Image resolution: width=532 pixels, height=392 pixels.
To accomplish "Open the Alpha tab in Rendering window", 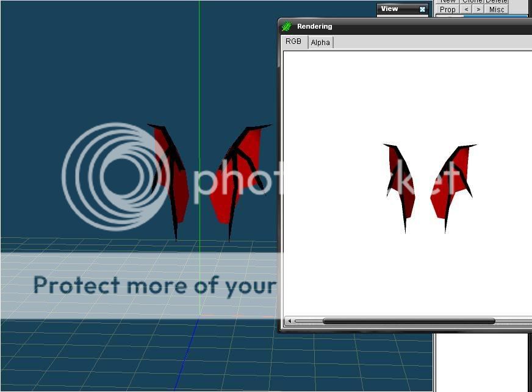I will (x=320, y=43).
